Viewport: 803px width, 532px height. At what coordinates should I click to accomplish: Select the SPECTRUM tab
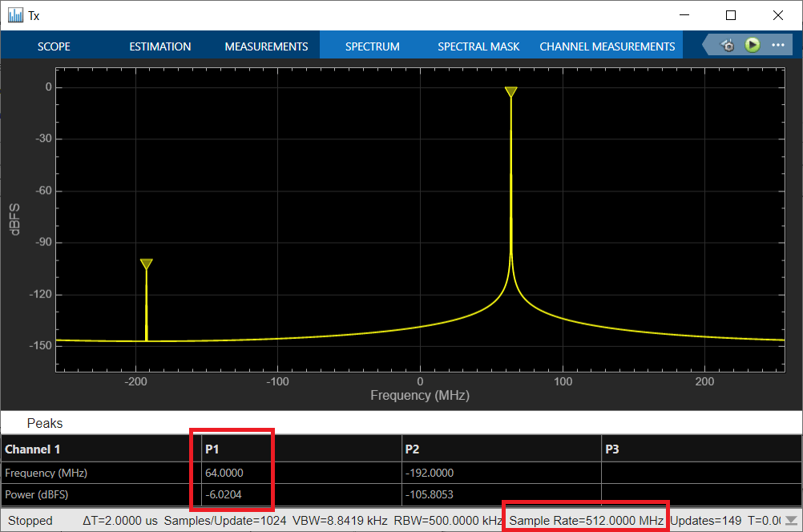tap(373, 46)
